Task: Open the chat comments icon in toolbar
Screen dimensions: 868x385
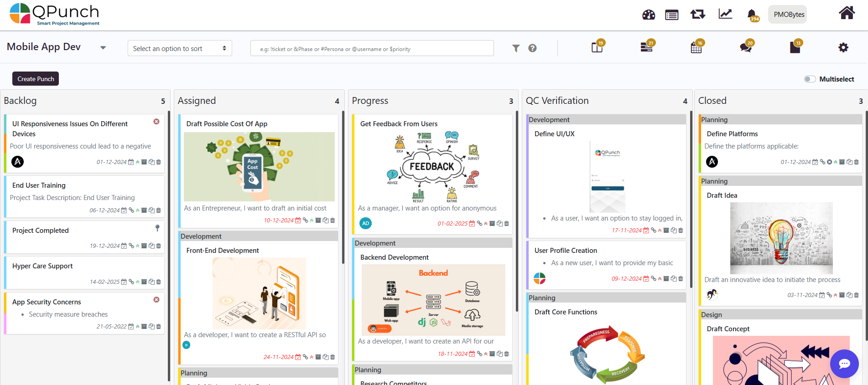Action: coord(746,47)
